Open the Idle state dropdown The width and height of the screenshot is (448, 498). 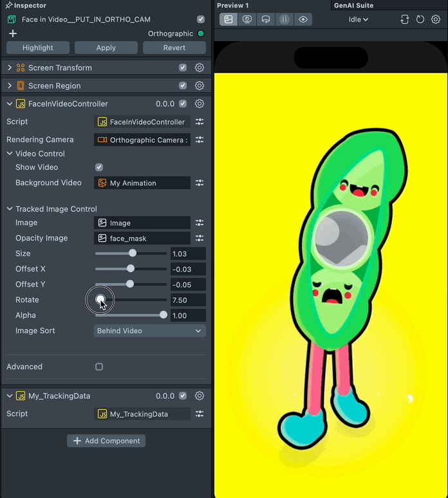click(359, 19)
